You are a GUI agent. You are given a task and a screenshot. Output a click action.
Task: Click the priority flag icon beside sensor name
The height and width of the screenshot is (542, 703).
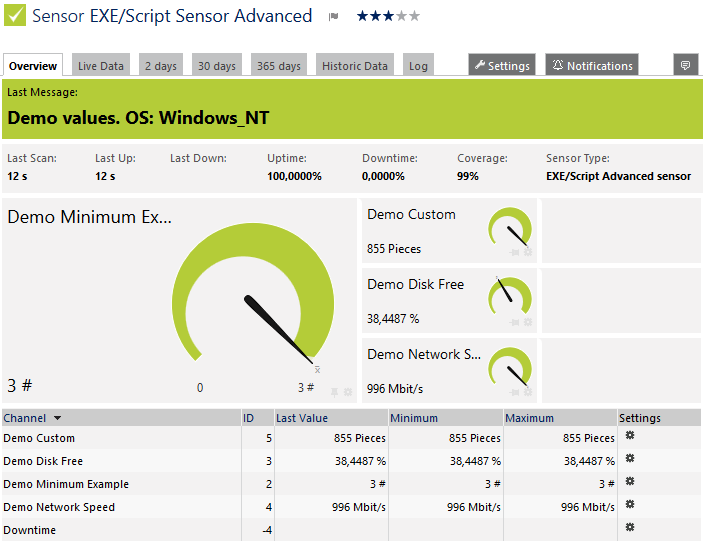click(333, 17)
